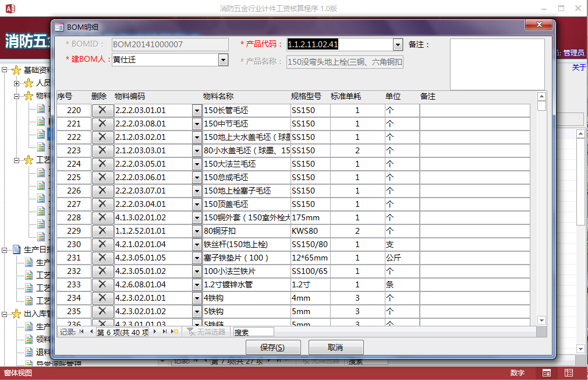The image size is (588, 380).
Task: Click the BOM table scrollbar down arrow
Action: pos(541,321)
